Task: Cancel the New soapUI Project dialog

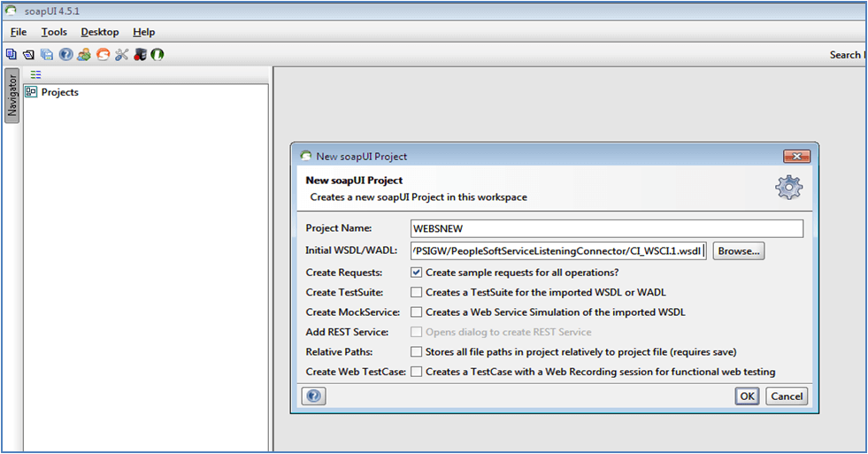Action: pos(787,396)
